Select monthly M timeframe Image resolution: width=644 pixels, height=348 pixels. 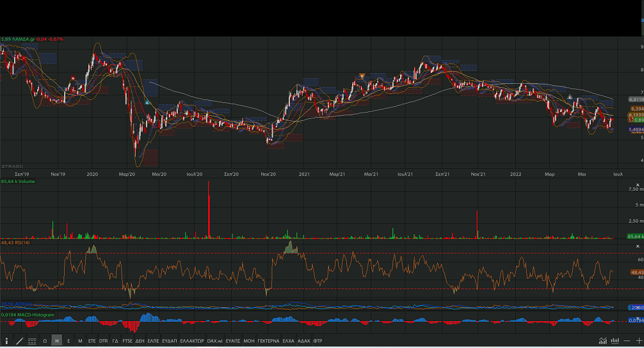80,341
